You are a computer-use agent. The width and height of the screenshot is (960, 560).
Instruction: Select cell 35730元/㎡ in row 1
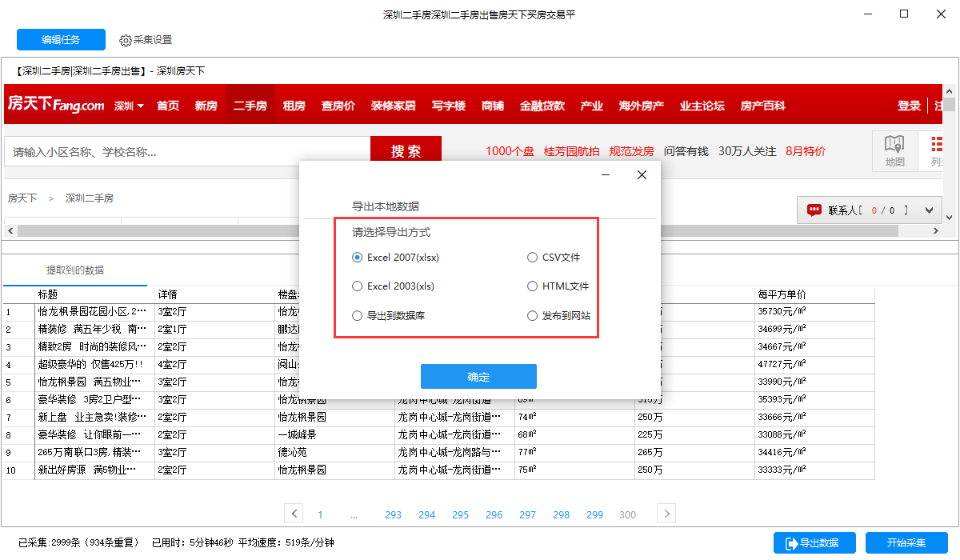(814, 311)
